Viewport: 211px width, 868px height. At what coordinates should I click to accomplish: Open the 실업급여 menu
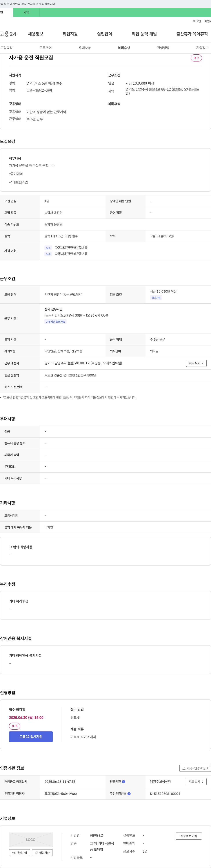click(104, 34)
